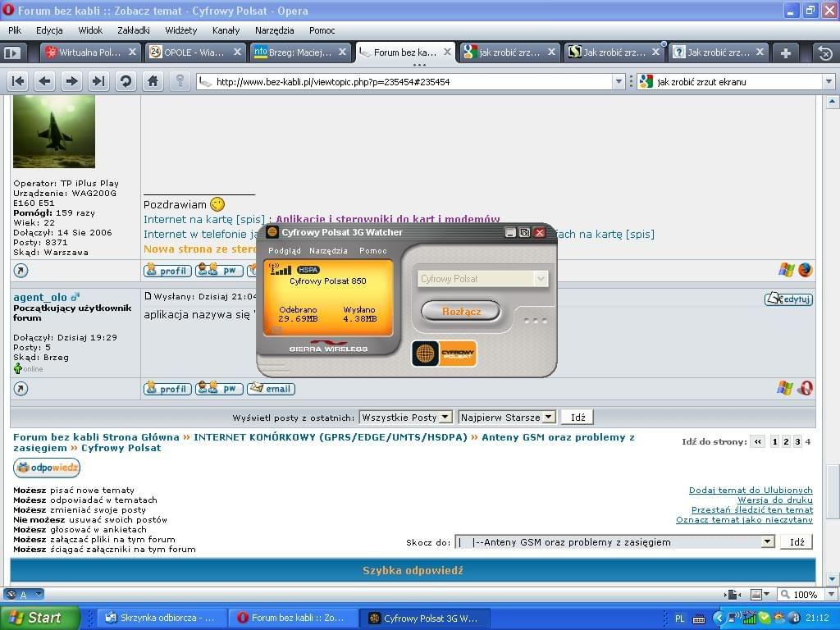Screen dimensions: 840x630
Task: Open the Wersja do druku link
Action: (775, 500)
